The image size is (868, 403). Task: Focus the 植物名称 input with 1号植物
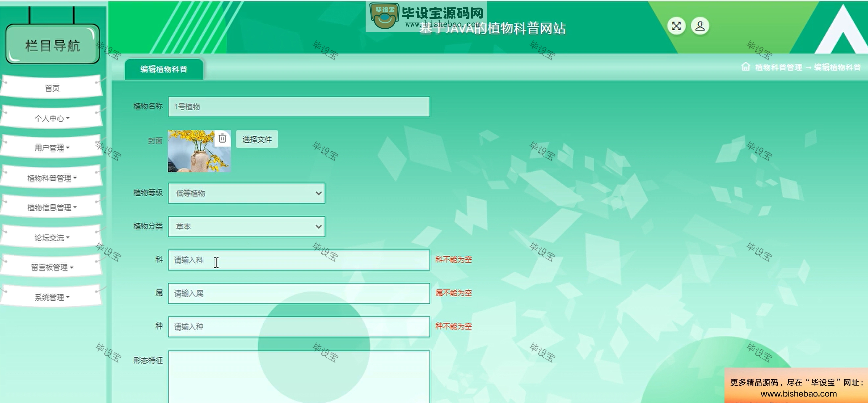point(299,107)
